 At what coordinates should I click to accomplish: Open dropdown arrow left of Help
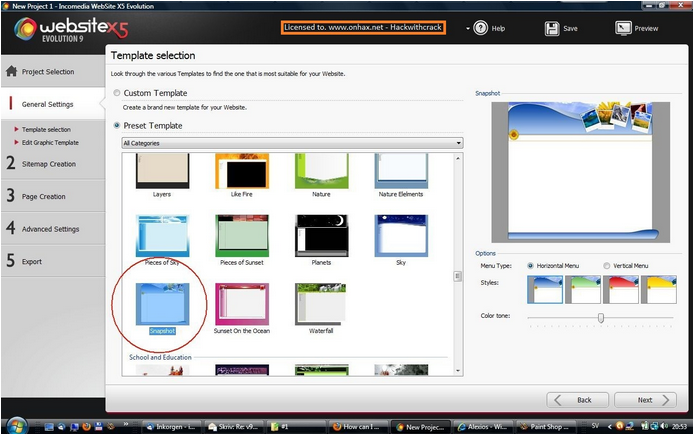pyautogui.click(x=466, y=28)
